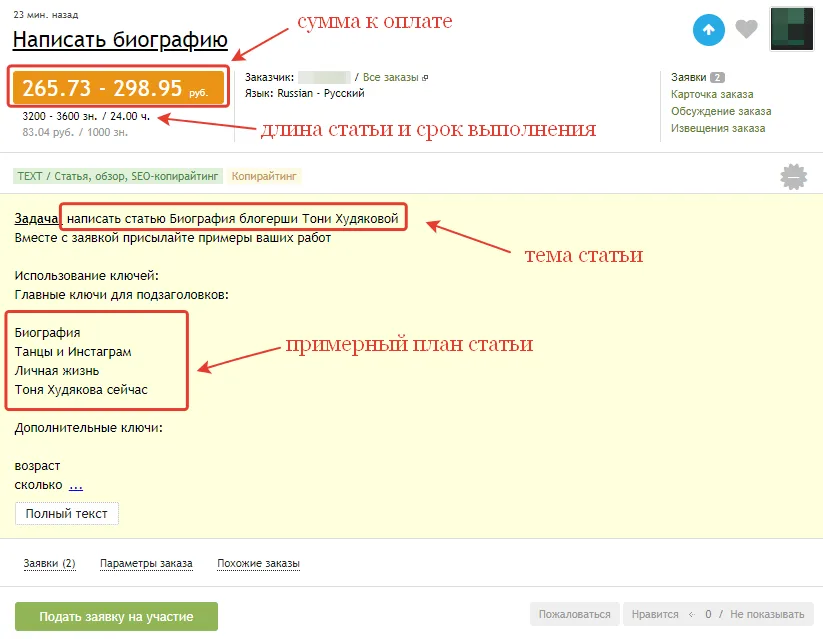Click the gray heart favorite icon
Image resolution: width=823 pixels, height=639 pixels.
click(x=746, y=30)
